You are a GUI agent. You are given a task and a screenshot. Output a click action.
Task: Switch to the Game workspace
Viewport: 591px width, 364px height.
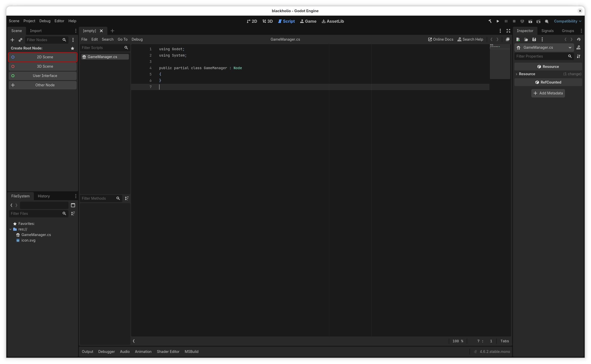[x=308, y=21]
